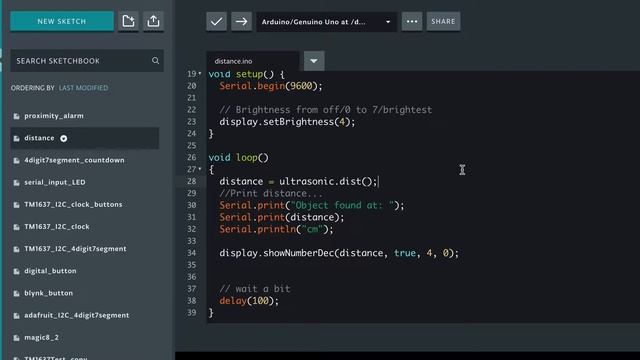The width and height of the screenshot is (640, 360).
Task: Open the distance sketch options arrow
Action: pyautogui.click(x=64, y=138)
